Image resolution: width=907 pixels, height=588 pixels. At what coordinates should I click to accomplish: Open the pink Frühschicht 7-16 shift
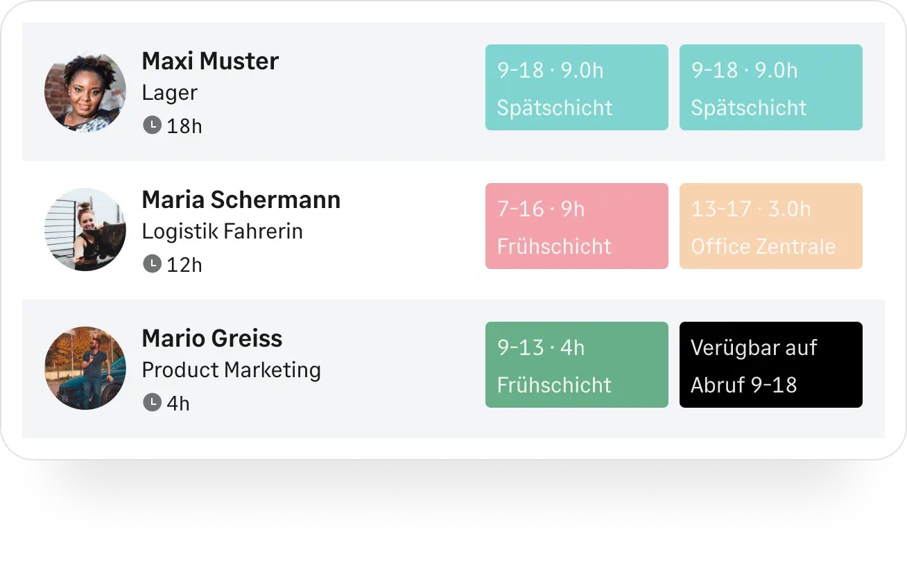point(577,226)
